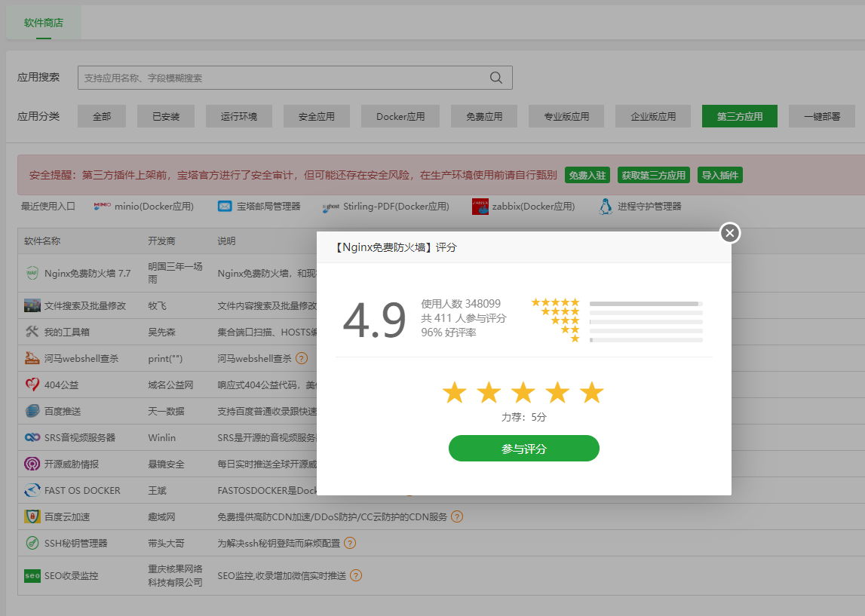Screen dimensions: 865x616
Task: Filter category by 专业版应用
Action: coord(566,116)
